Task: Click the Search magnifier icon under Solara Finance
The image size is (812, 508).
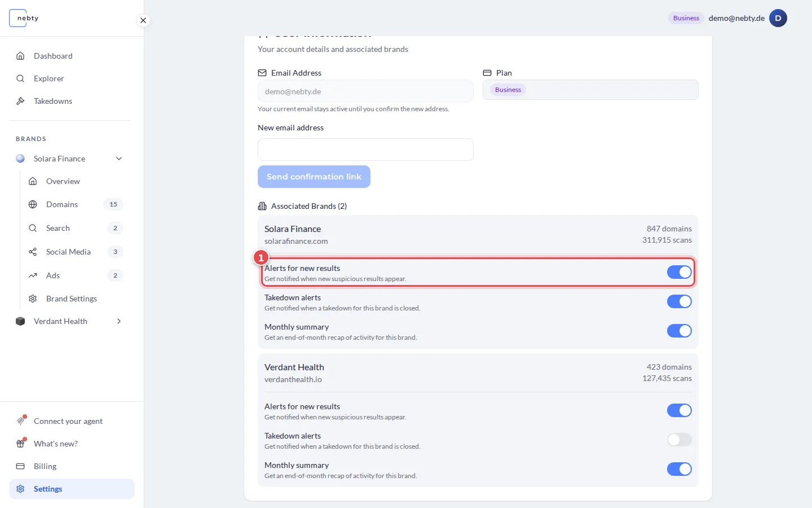Action: click(33, 228)
